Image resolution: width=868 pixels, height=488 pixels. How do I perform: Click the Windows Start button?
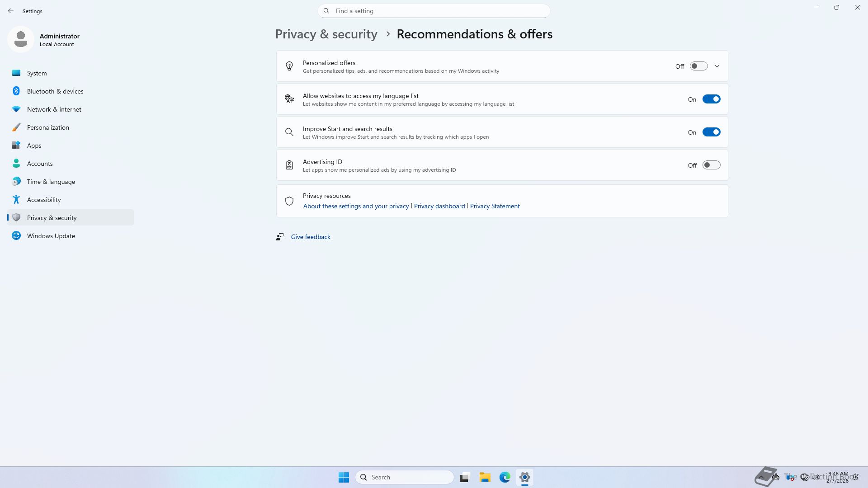344,477
